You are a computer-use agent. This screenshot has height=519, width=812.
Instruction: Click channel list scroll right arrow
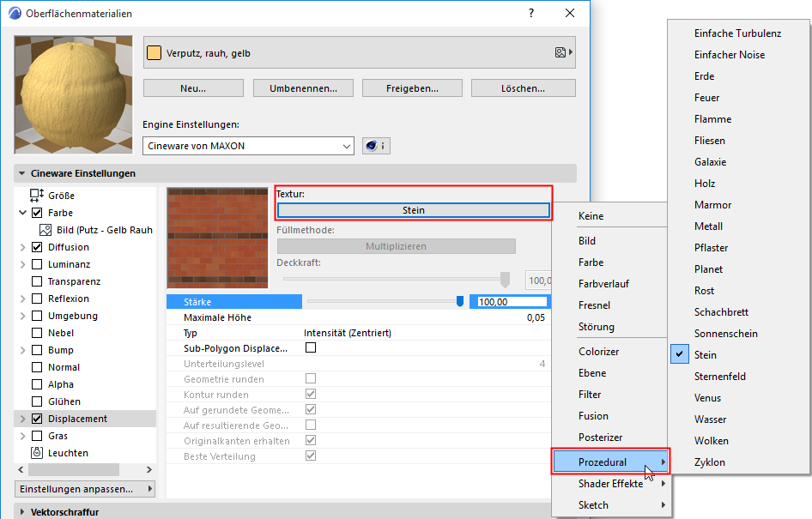pyautogui.click(x=149, y=470)
